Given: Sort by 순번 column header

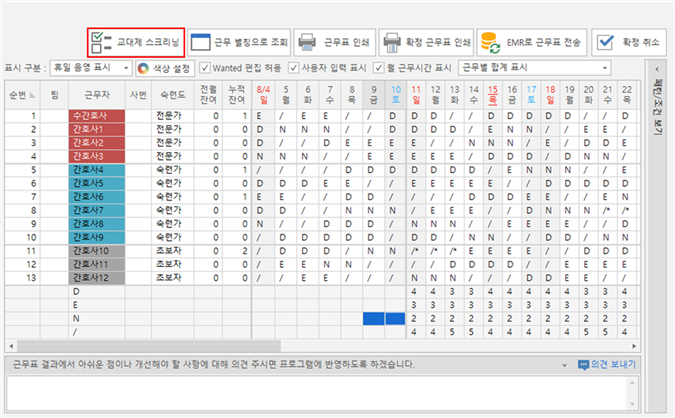Looking at the screenshot, I should click(20, 94).
